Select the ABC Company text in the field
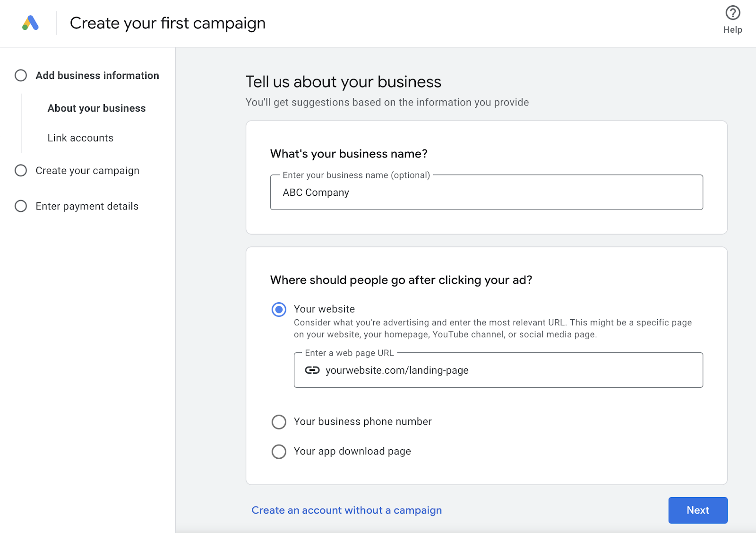756x533 pixels. 315,192
